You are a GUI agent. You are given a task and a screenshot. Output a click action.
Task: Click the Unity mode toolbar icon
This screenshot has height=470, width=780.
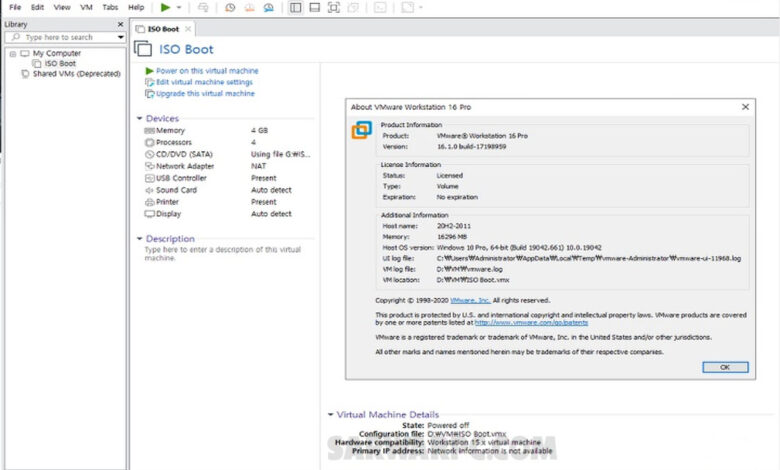(x=353, y=7)
